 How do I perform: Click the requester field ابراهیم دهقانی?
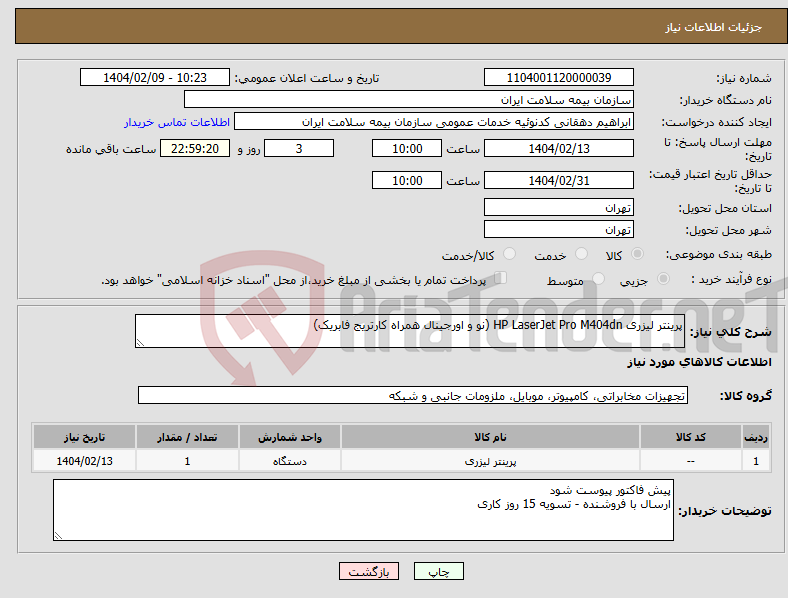pos(434,122)
